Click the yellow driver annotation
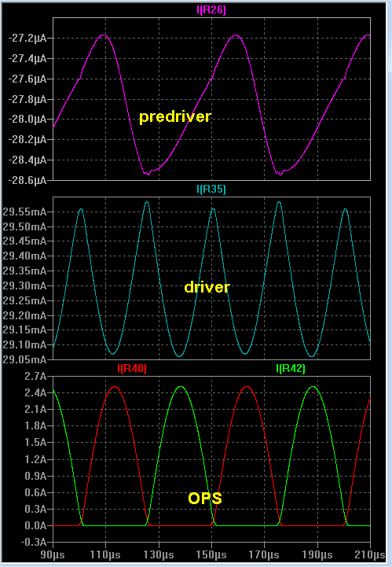The image size is (392, 567). coord(207,287)
